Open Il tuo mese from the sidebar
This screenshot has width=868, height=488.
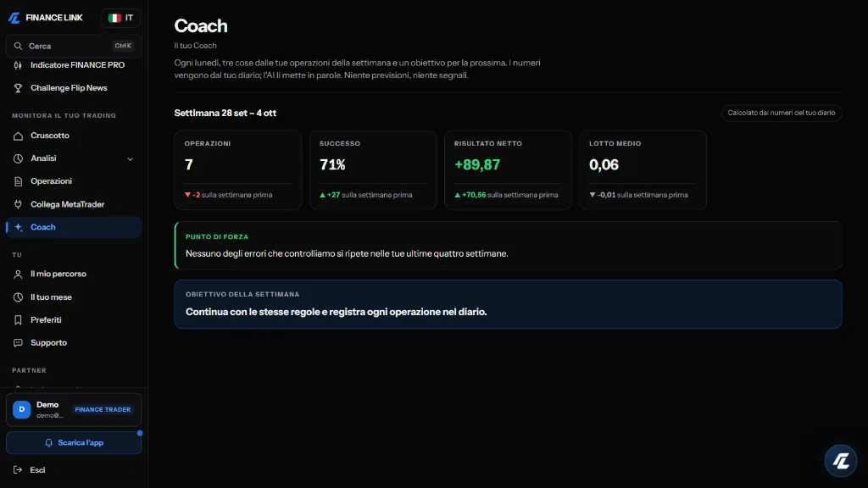(x=74, y=297)
